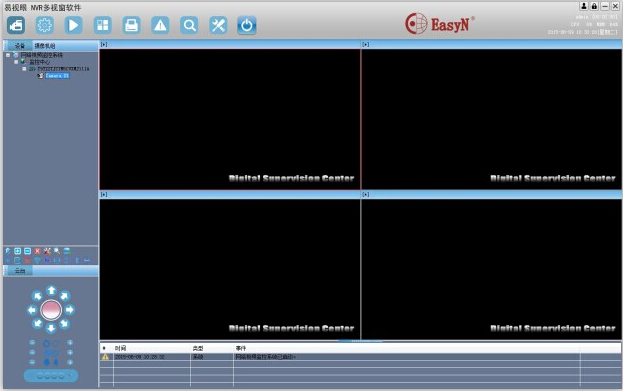Click [•] icon on bottom-left video pane header
623x391 pixels.
pyautogui.click(x=104, y=194)
